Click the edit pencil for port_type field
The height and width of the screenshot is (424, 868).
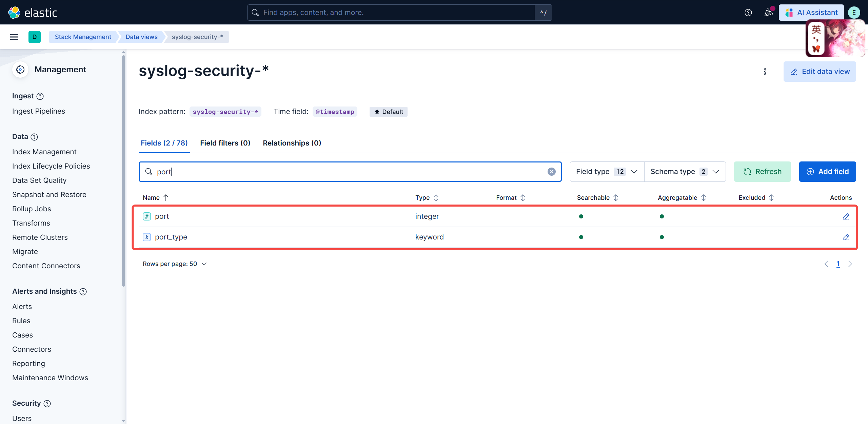click(846, 237)
